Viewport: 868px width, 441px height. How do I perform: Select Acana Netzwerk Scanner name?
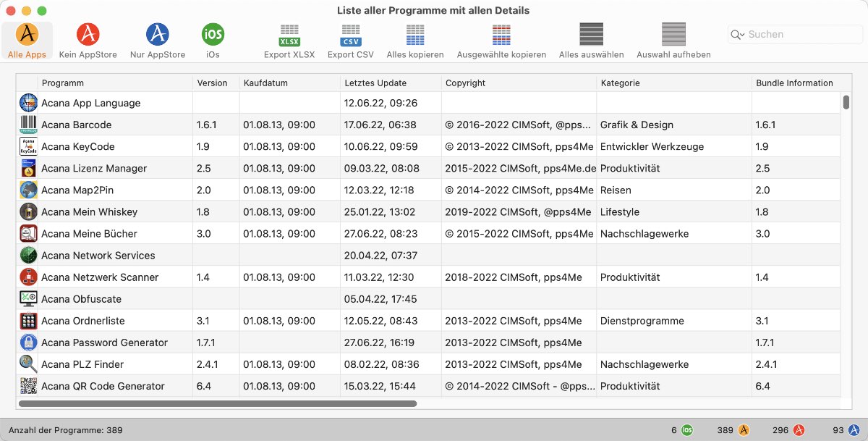pos(100,277)
